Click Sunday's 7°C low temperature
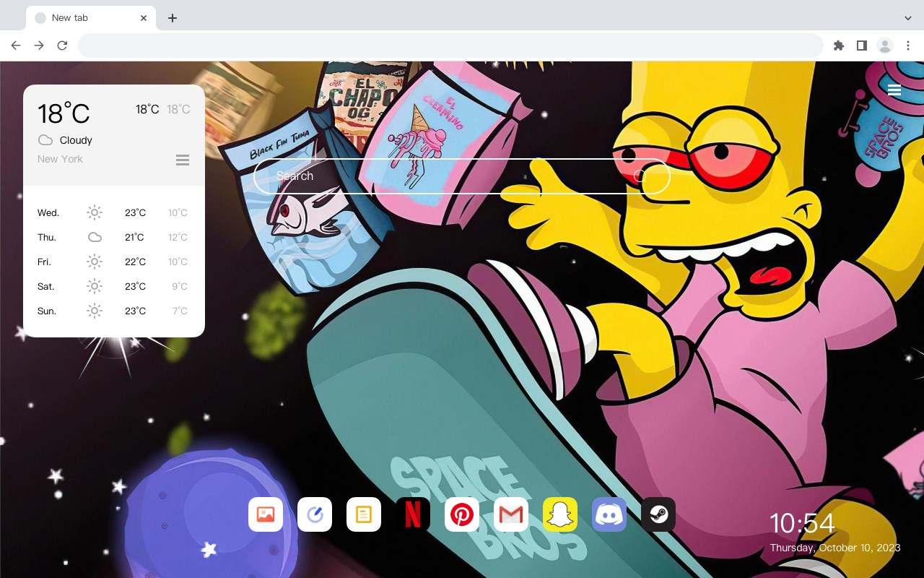 point(180,311)
